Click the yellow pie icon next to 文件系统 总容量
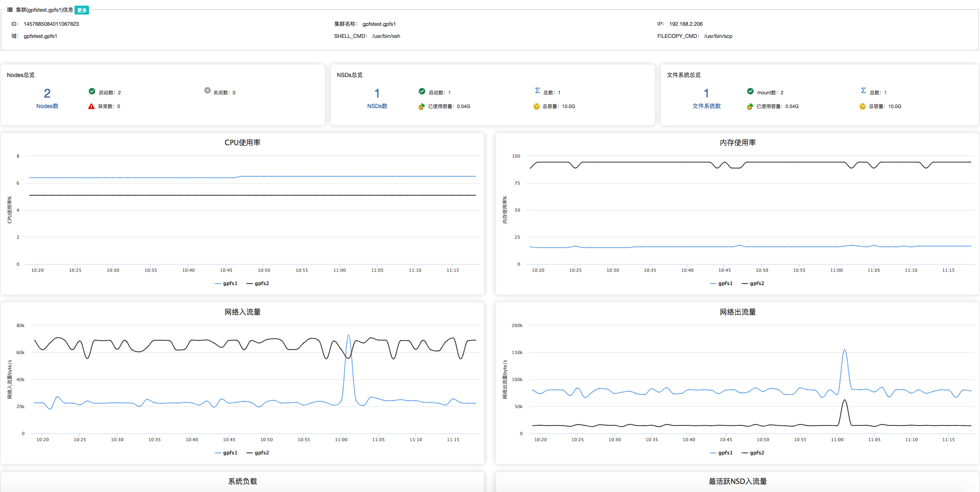 pos(863,106)
